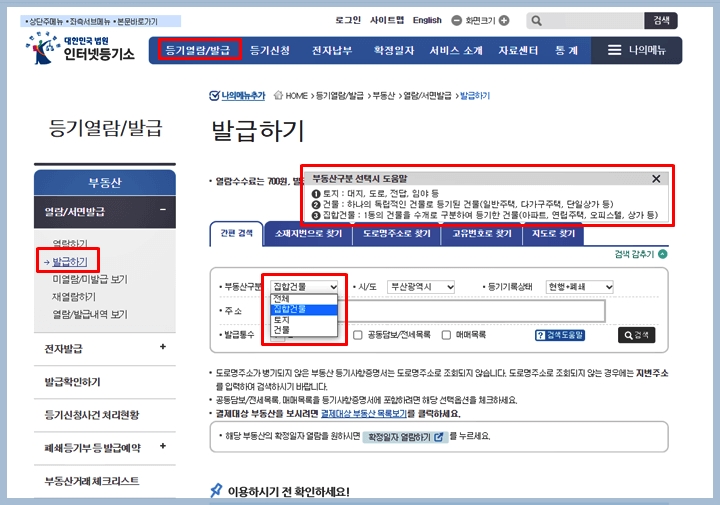Select 전체 in the dropdown list
This screenshot has width=720, height=505.
[x=304, y=298]
